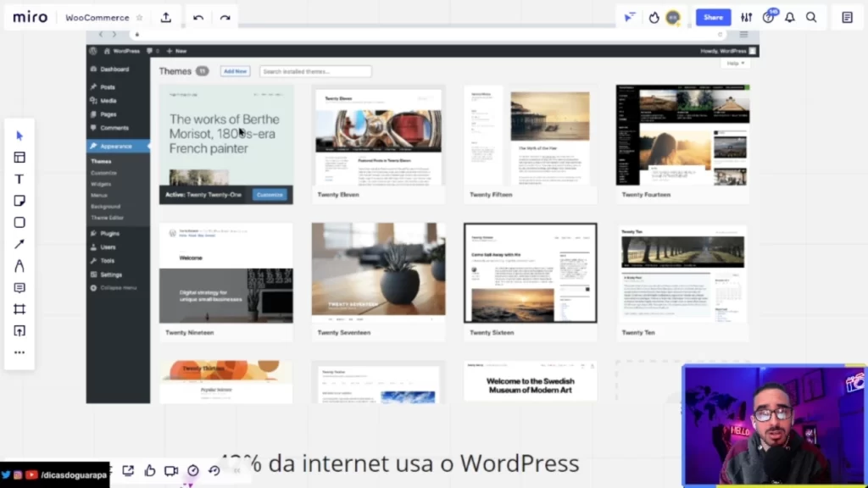Select the Twenty Fourteen theme thumbnail
Image resolution: width=868 pixels, height=488 pixels.
[x=682, y=135]
